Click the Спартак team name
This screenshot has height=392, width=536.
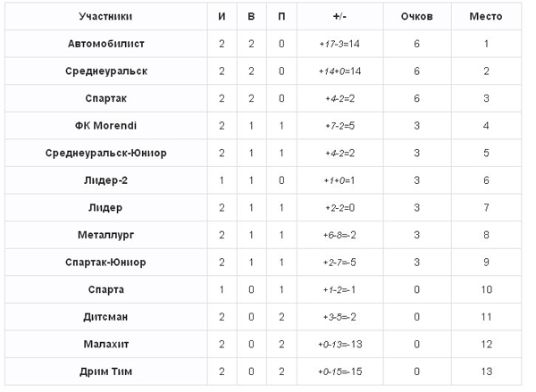click(106, 98)
